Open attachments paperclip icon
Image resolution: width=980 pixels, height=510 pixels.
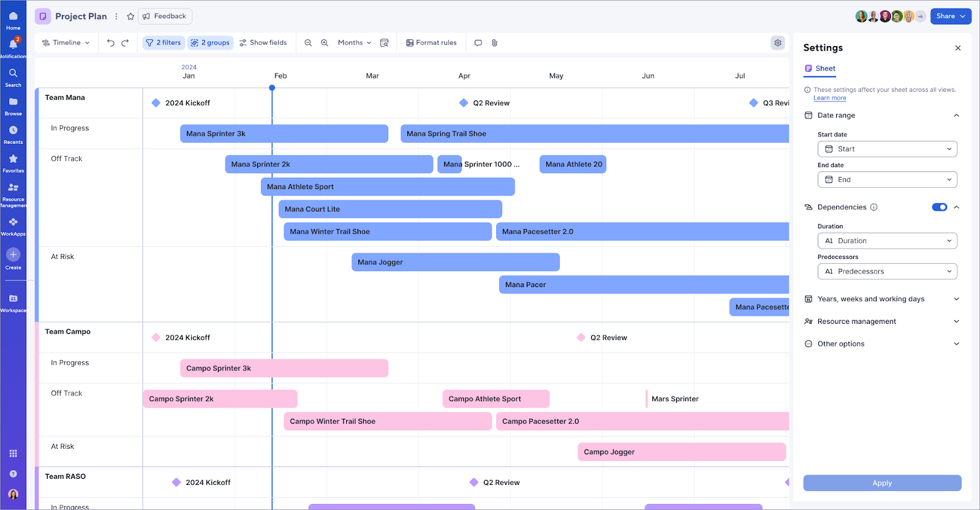pos(494,43)
